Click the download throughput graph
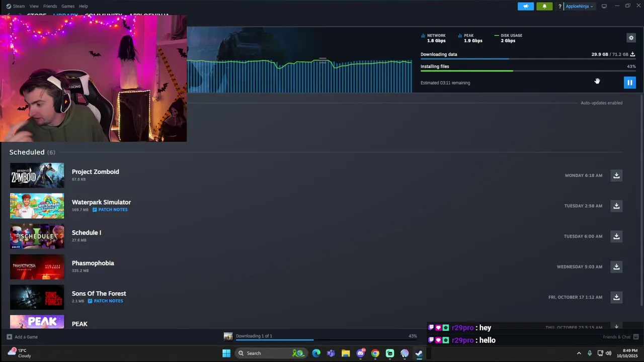 pos(299,75)
